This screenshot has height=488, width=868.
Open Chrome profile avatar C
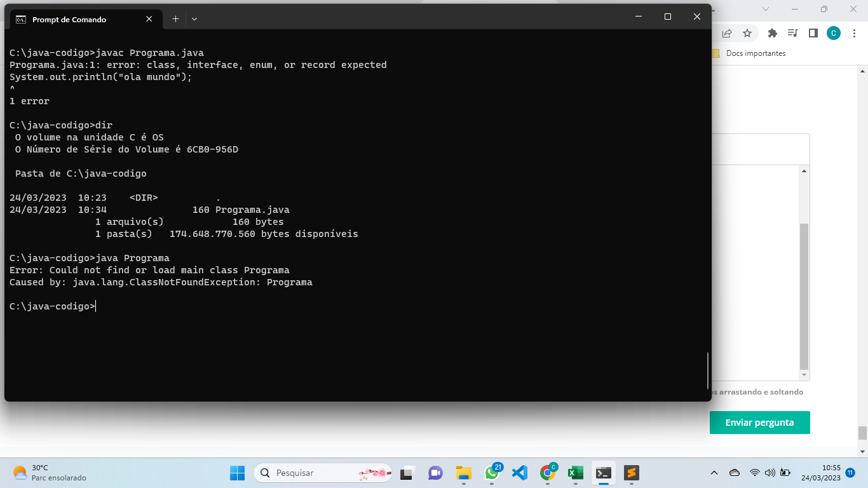834,33
